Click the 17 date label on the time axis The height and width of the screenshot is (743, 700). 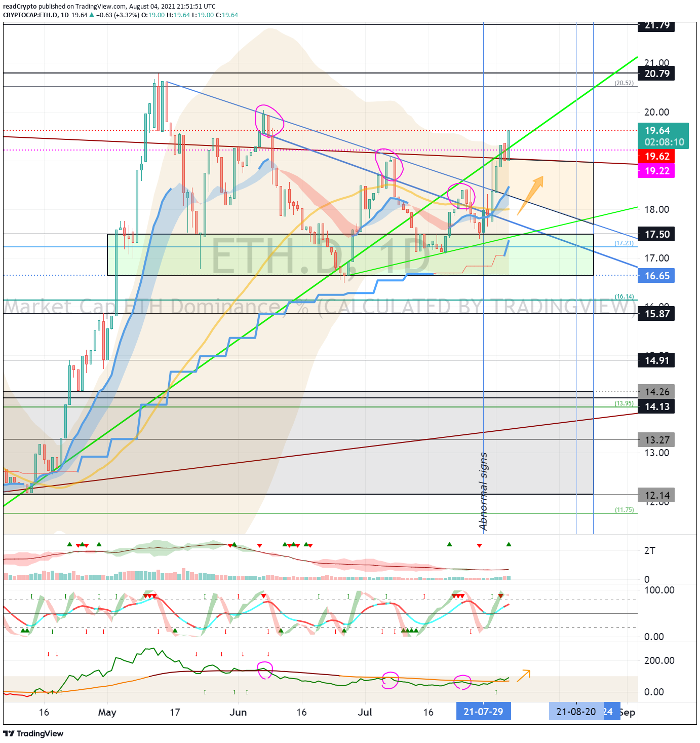(x=175, y=712)
